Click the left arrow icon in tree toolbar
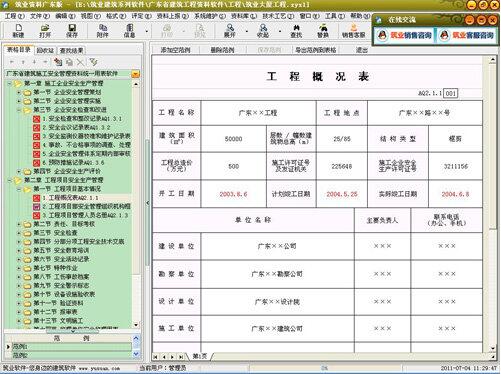Viewport: 501px width, 374px height. [12, 62]
